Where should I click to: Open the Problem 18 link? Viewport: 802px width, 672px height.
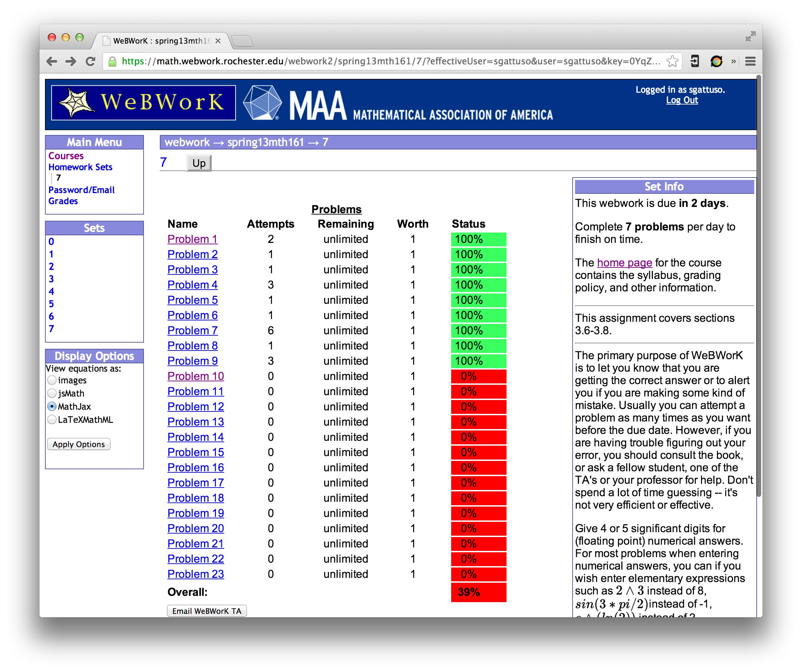[x=195, y=498]
